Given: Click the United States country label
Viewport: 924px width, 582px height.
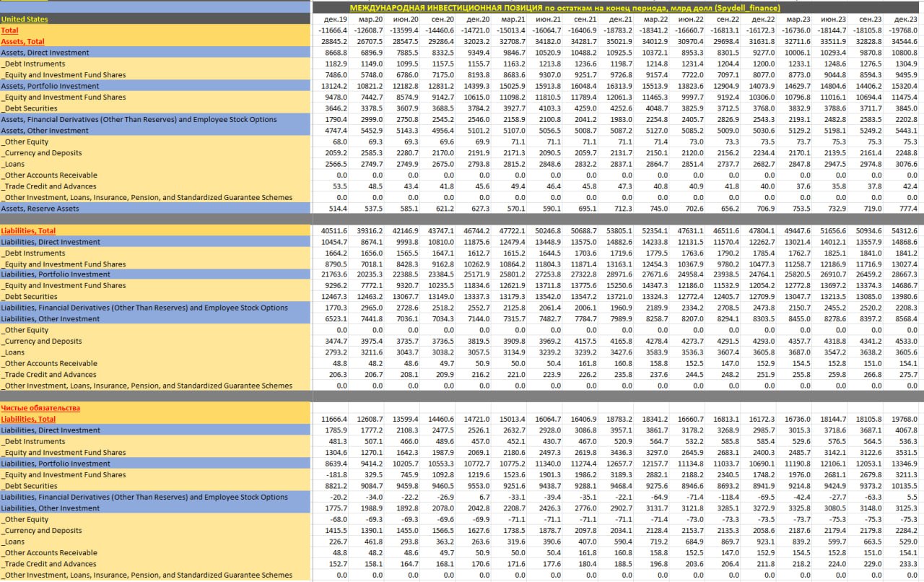Looking at the screenshot, I should pos(25,19).
